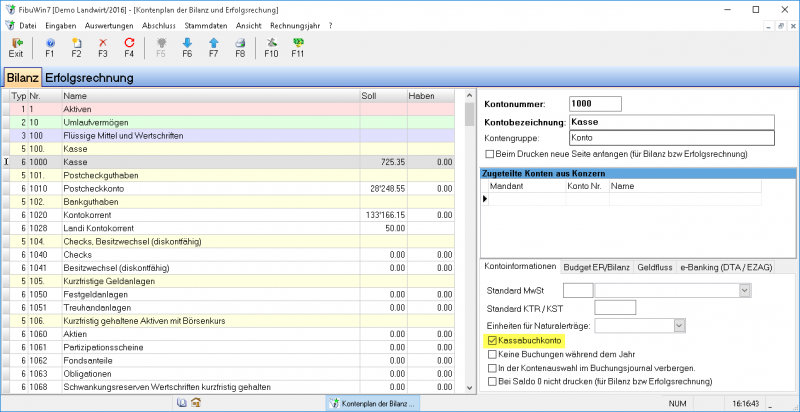Delete entry using the F3 icon

click(x=103, y=47)
